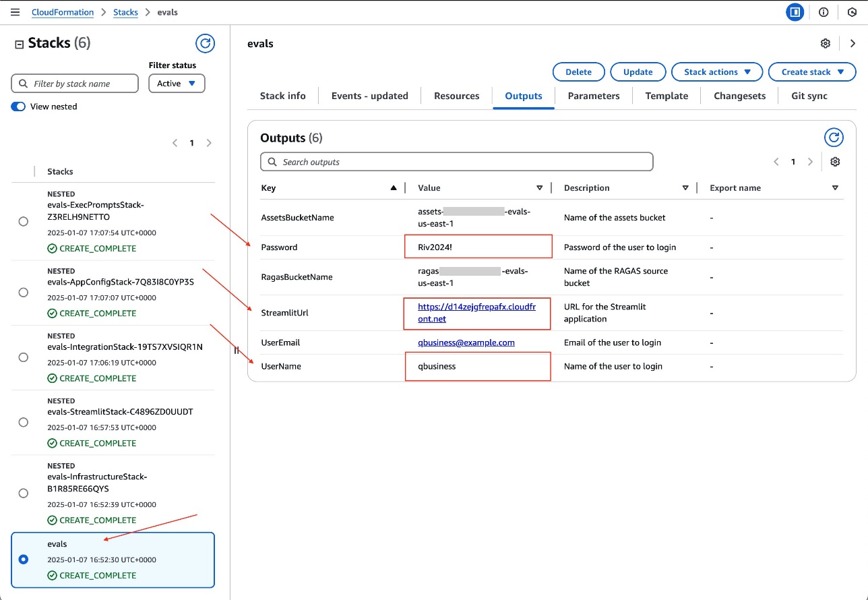Open the hamburger navigation menu

tap(15, 12)
